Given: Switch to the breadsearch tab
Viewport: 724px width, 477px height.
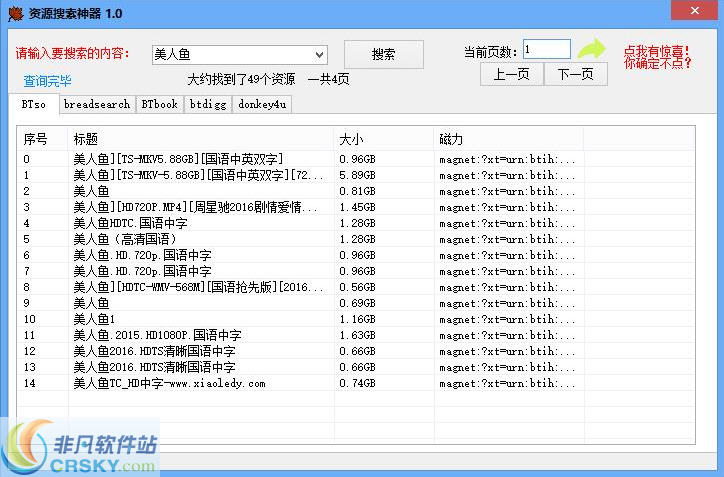Looking at the screenshot, I should click(97, 104).
